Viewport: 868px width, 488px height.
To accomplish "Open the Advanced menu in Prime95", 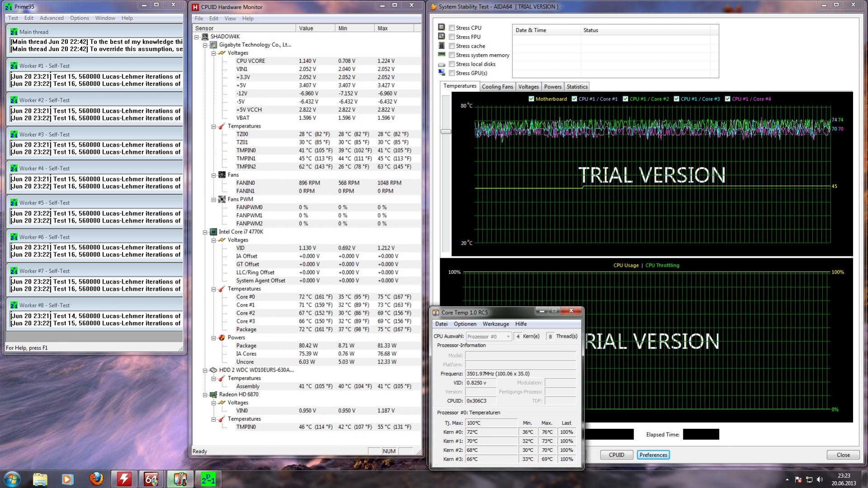I will click(52, 18).
